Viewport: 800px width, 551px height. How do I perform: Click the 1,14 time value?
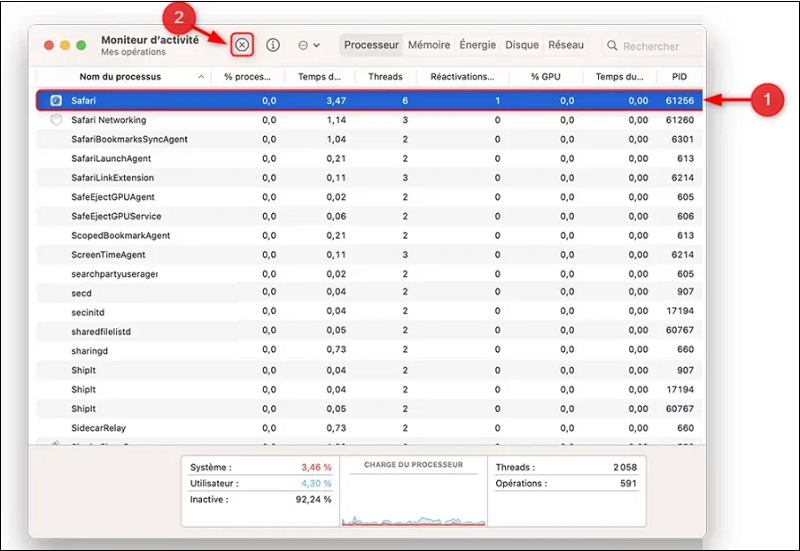click(x=336, y=120)
